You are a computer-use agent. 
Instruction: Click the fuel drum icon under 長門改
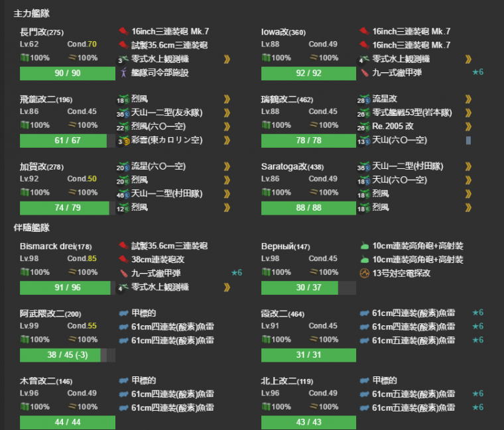click(x=25, y=58)
